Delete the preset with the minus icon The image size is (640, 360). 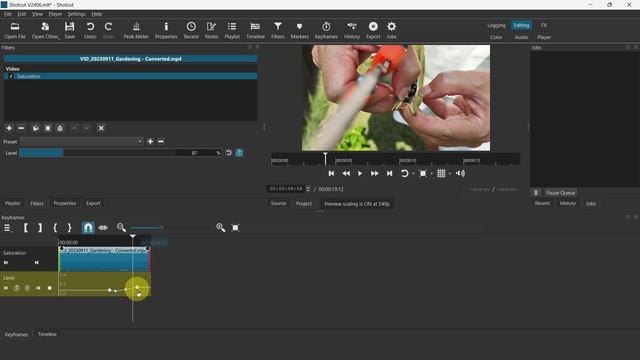pos(161,141)
